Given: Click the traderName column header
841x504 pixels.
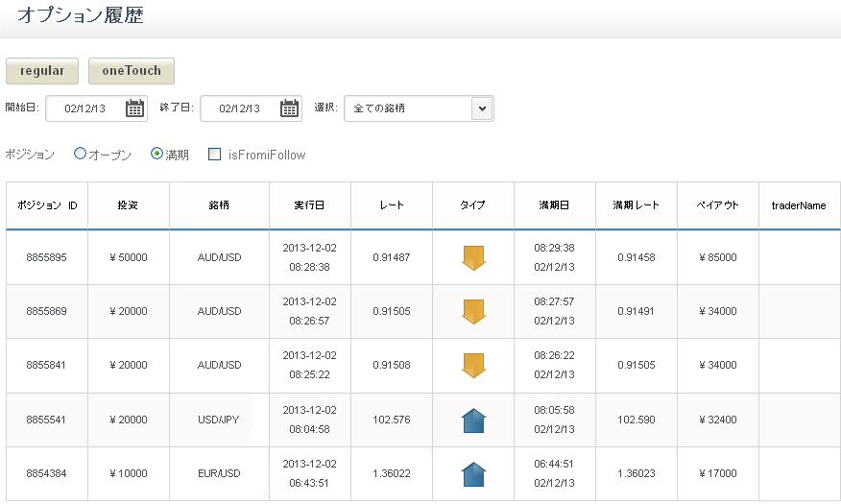Looking at the screenshot, I should pos(799,205).
